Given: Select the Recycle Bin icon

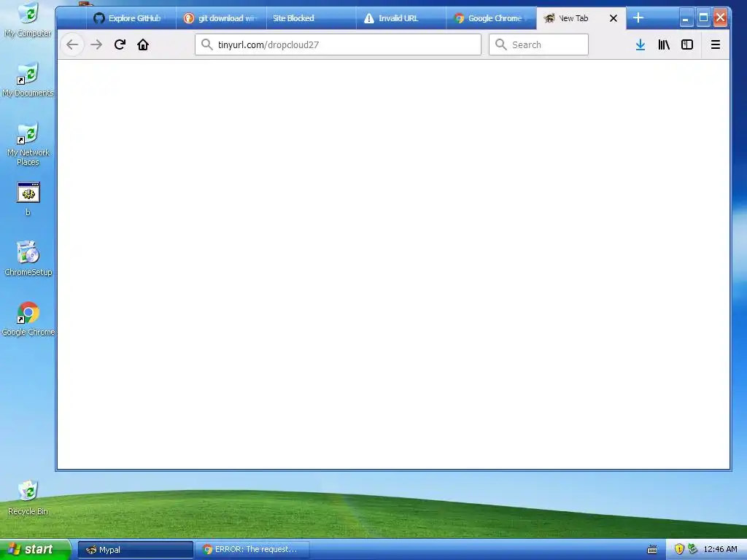Looking at the screenshot, I should tap(28, 497).
